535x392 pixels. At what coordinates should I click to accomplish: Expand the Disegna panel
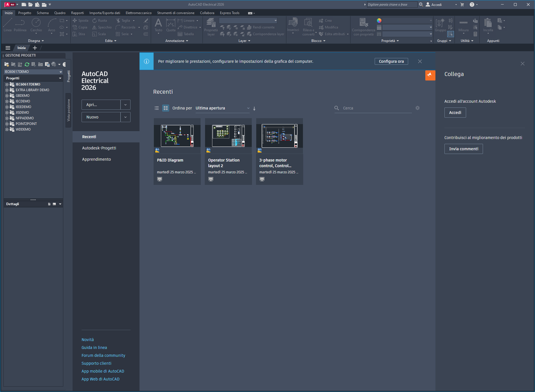[x=36, y=41]
